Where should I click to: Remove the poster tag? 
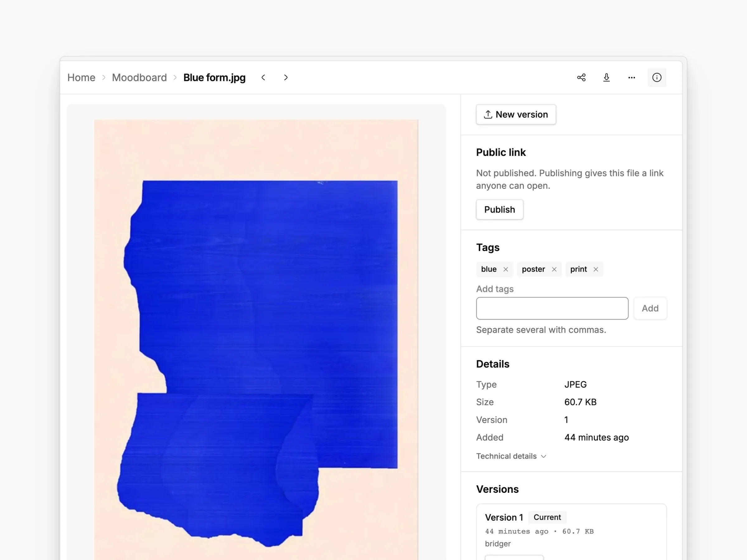pyautogui.click(x=554, y=269)
